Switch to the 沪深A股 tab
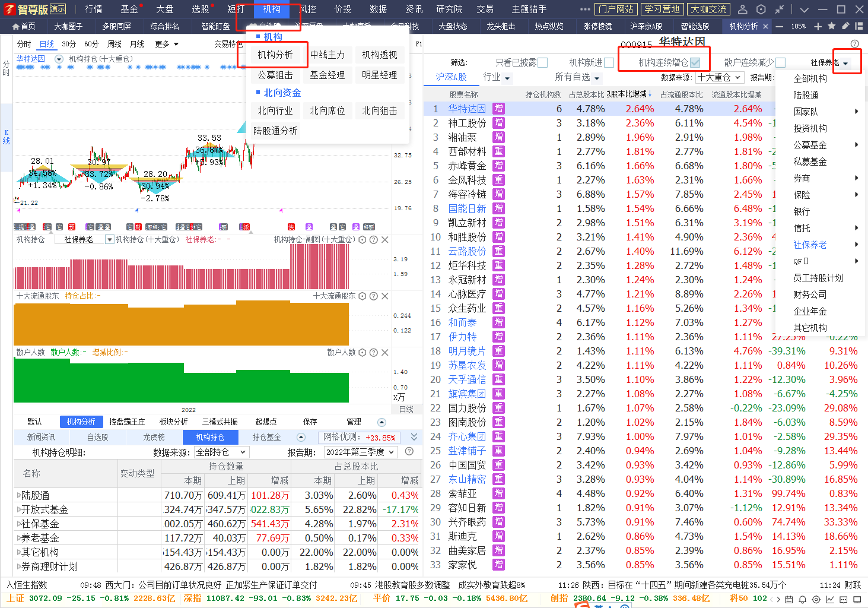Screen dimensions: 868x608 451,77
